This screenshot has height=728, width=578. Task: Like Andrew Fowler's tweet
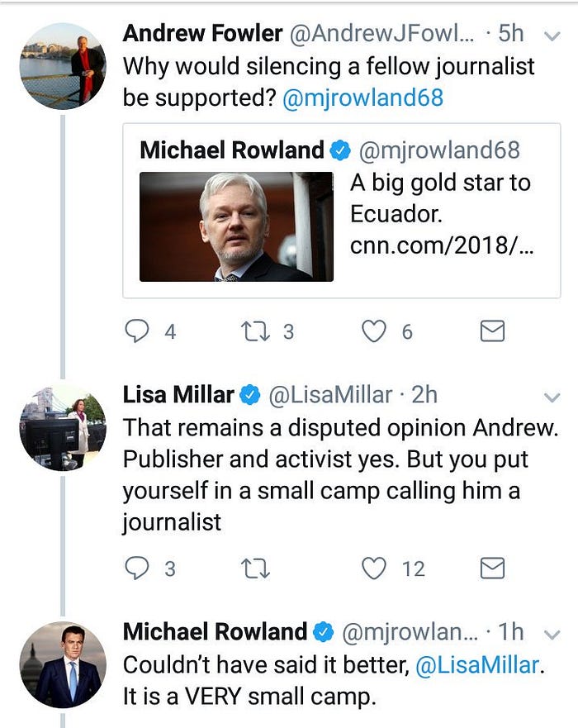374,331
